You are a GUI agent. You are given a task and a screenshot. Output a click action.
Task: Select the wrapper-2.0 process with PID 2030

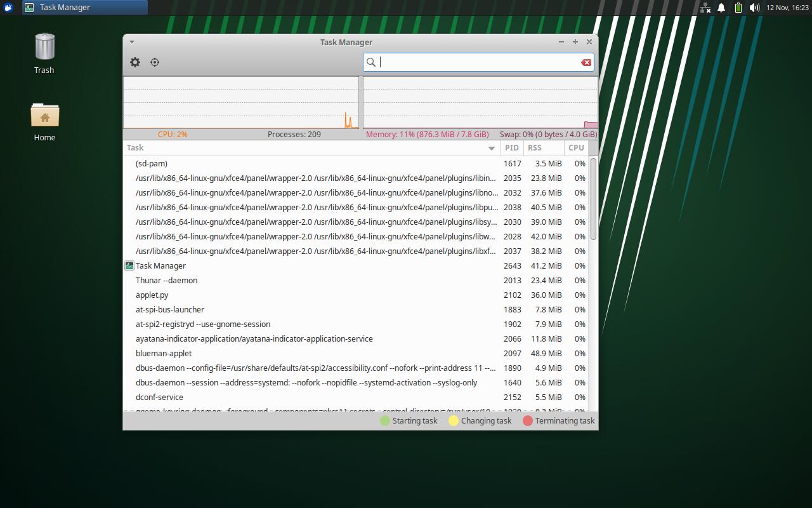coord(356,222)
